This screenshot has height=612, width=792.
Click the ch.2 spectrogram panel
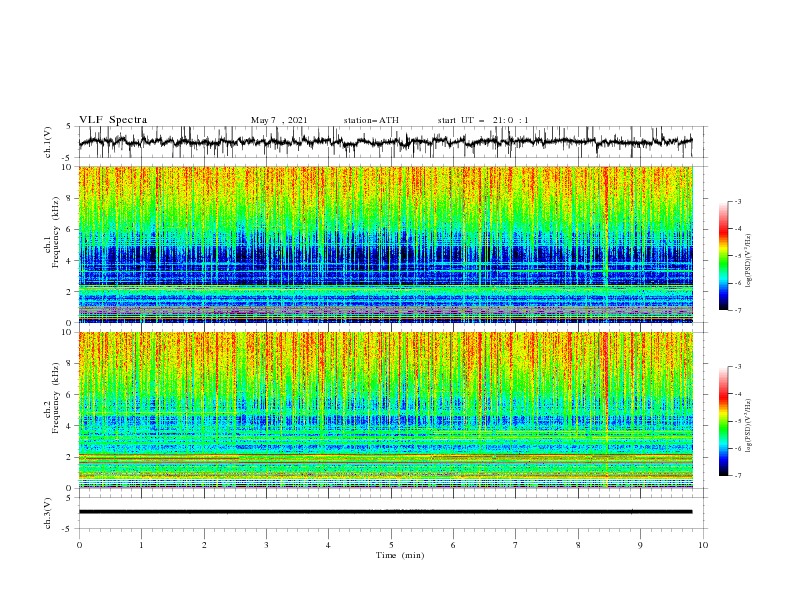[385, 410]
